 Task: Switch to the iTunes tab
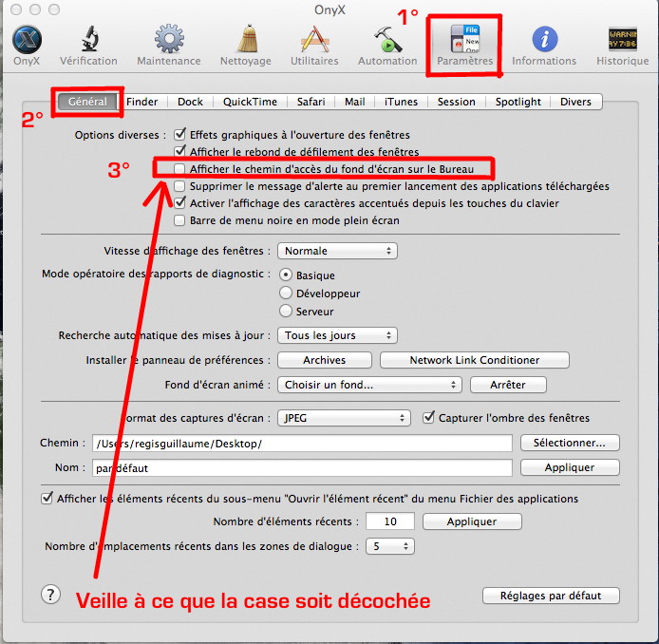[401, 102]
